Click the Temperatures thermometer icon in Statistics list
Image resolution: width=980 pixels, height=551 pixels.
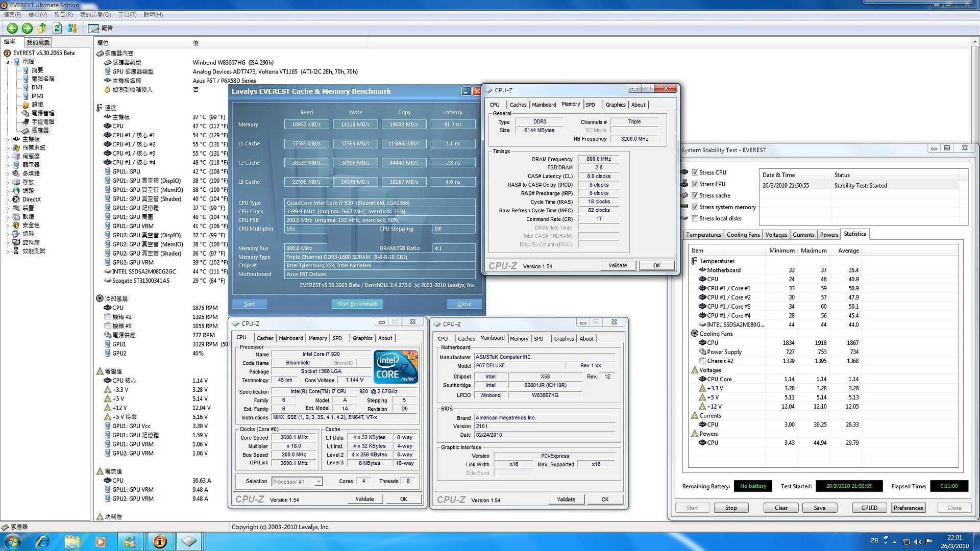tap(694, 261)
